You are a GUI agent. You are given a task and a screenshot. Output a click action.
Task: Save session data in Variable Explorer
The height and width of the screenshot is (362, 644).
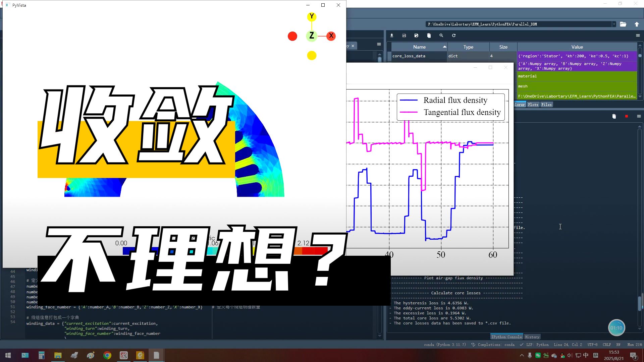tap(404, 35)
